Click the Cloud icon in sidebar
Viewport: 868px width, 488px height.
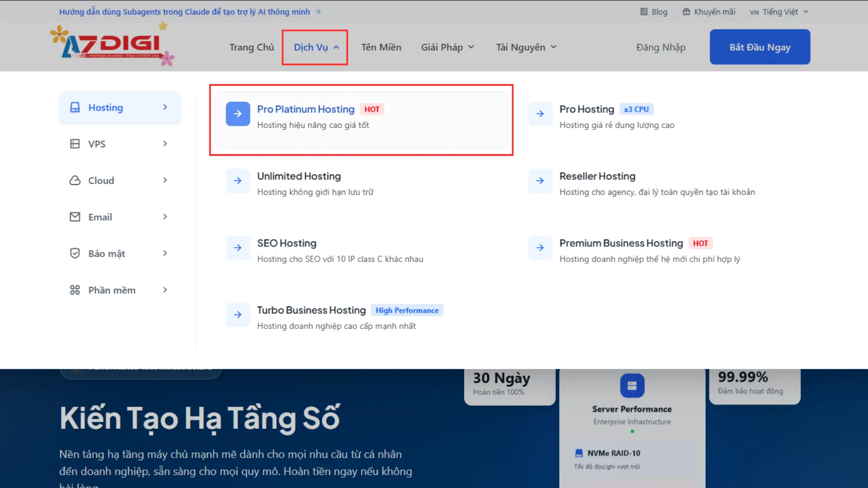point(75,180)
